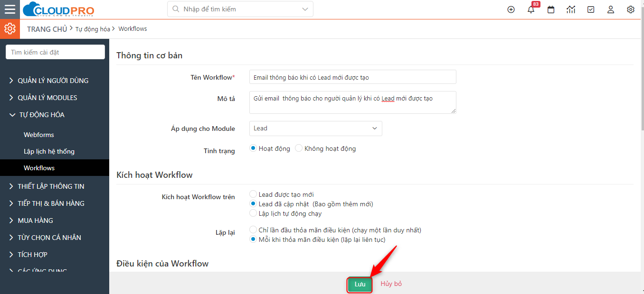
Task: Click the quick create plus icon
Action: click(x=511, y=9)
